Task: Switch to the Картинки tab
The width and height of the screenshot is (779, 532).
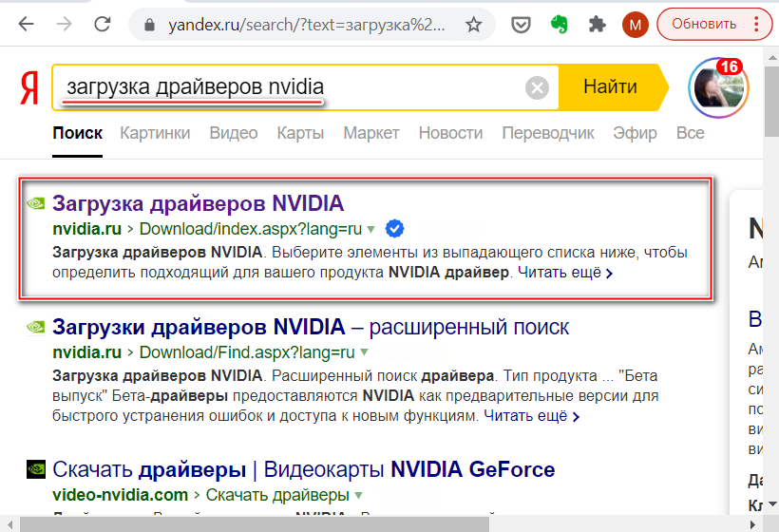Action: coord(155,133)
